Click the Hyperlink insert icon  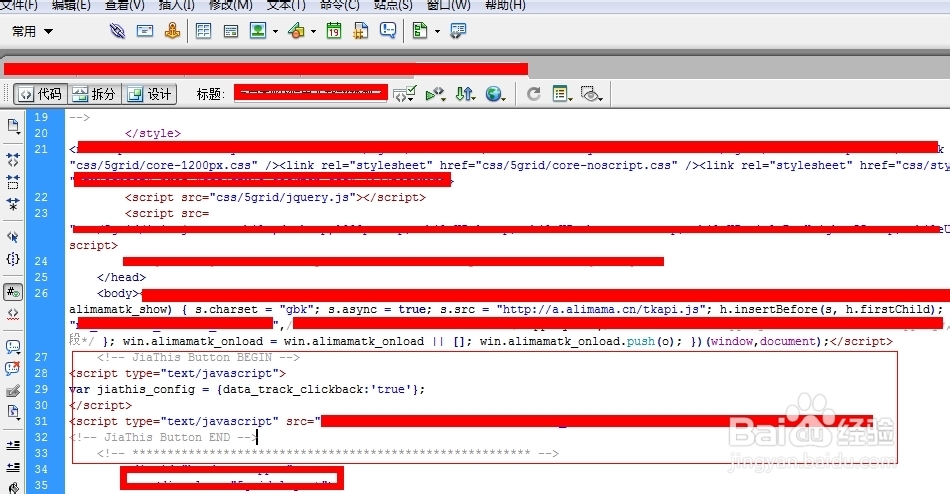tap(117, 30)
